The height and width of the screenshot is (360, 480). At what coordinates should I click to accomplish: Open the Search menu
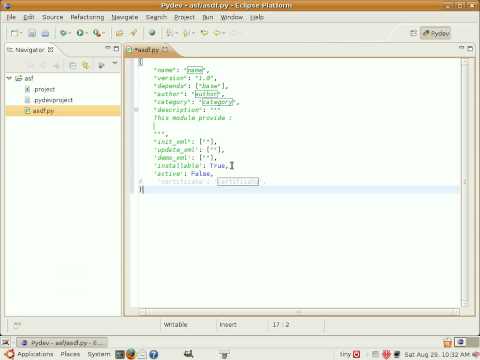point(156,17)
